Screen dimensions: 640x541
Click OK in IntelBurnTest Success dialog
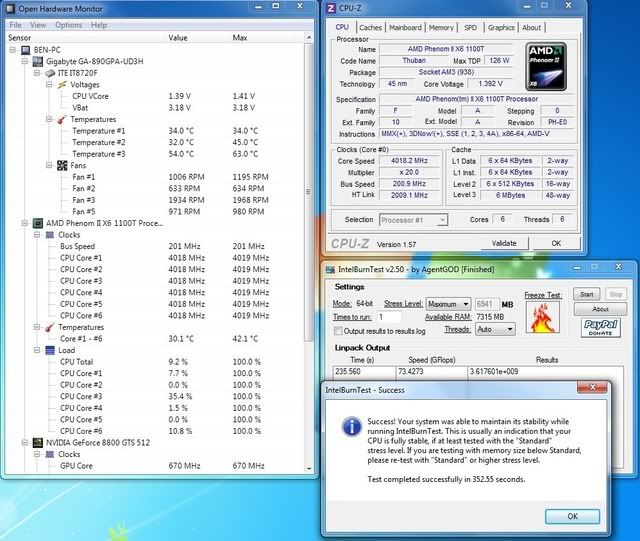coord(573,516)
